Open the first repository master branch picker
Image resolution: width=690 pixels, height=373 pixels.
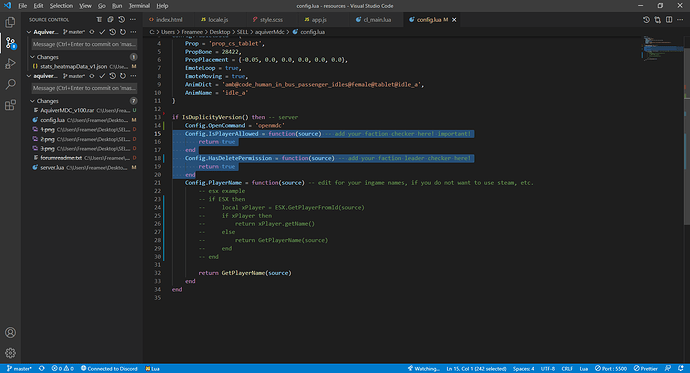click(73, 32)
